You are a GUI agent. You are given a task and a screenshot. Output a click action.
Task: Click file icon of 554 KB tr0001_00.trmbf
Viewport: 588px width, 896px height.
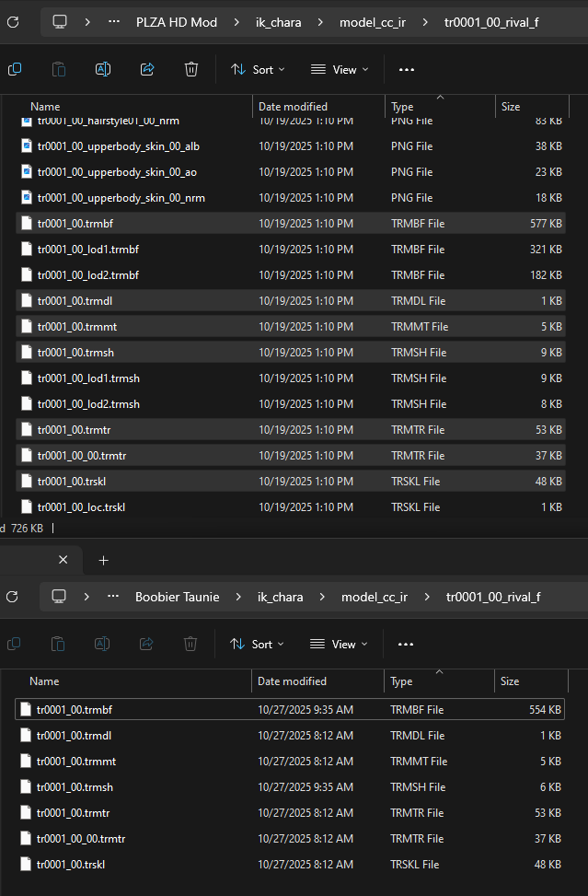tap(25, 710)
